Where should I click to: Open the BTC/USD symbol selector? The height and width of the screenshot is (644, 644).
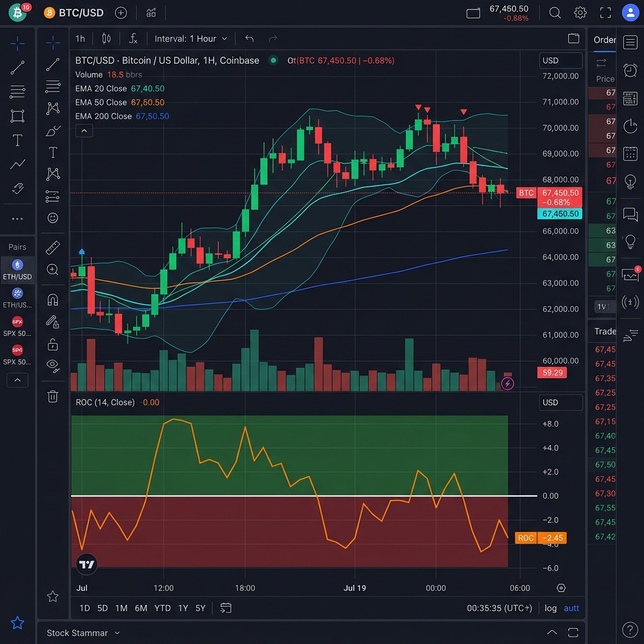(x=74, y=13)
